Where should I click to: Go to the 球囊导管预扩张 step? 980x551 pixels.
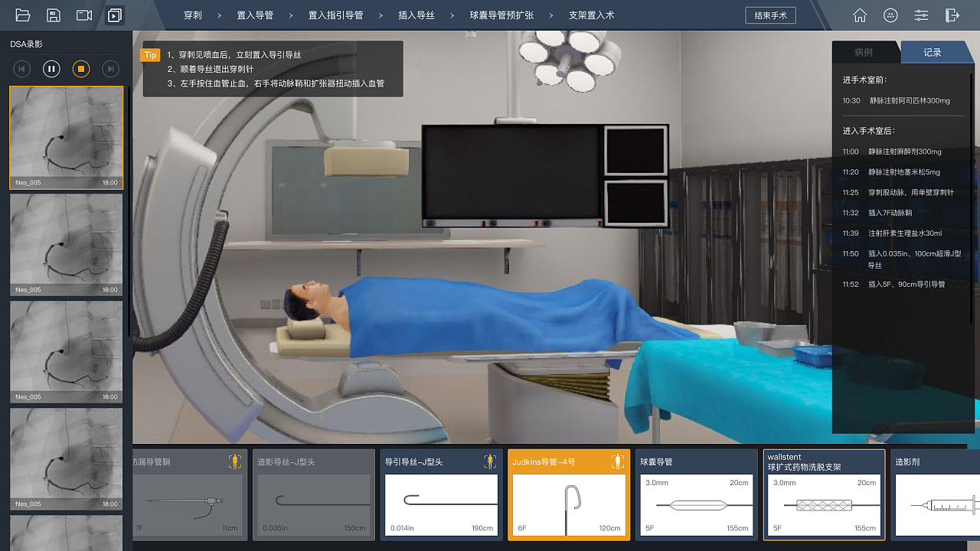click(501, 15)
